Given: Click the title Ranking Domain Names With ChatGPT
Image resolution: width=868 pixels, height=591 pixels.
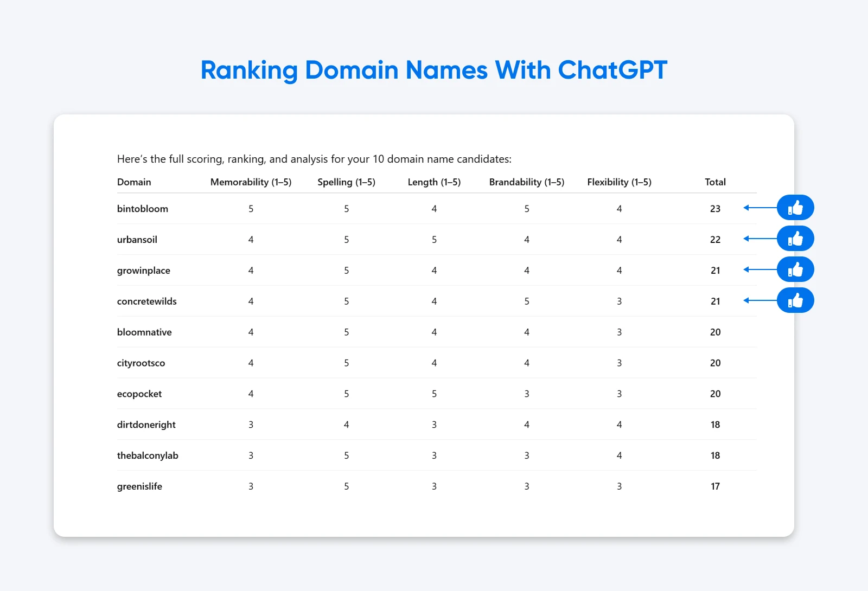Looking at the screenshot, I should (x=433, y=70).
